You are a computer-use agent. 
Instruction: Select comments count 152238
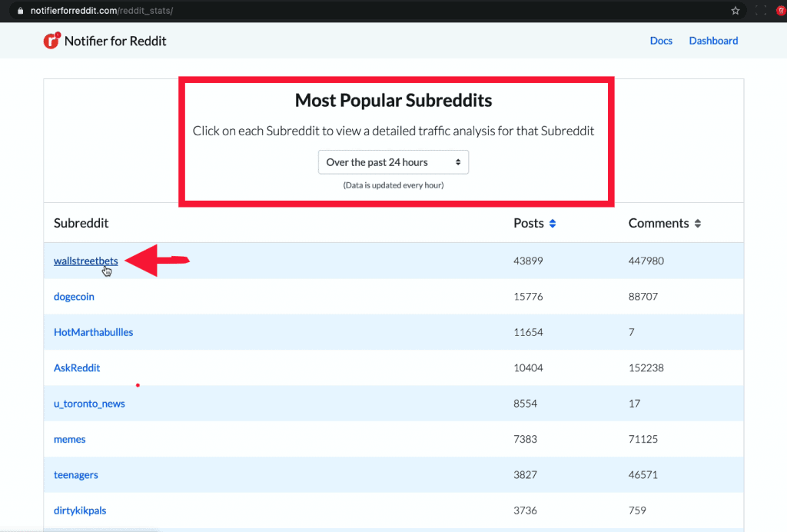point(646,367)
